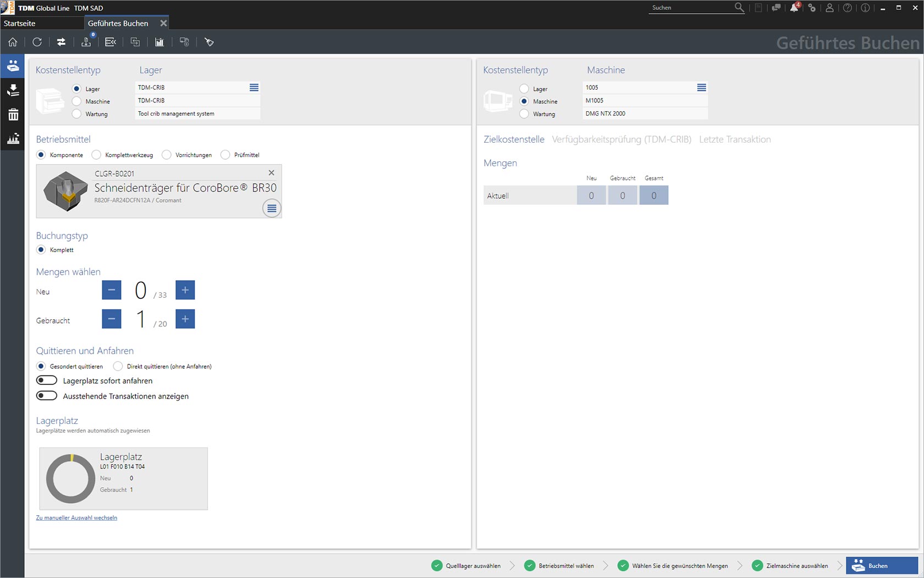This screenshot has height=578, width=924.
Task: Choose Komplettwerkzeug radio under Betriebsmittel
Action: 96,155
